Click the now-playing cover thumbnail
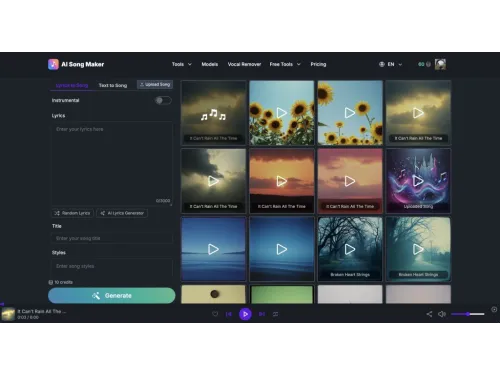 point(8,314)
